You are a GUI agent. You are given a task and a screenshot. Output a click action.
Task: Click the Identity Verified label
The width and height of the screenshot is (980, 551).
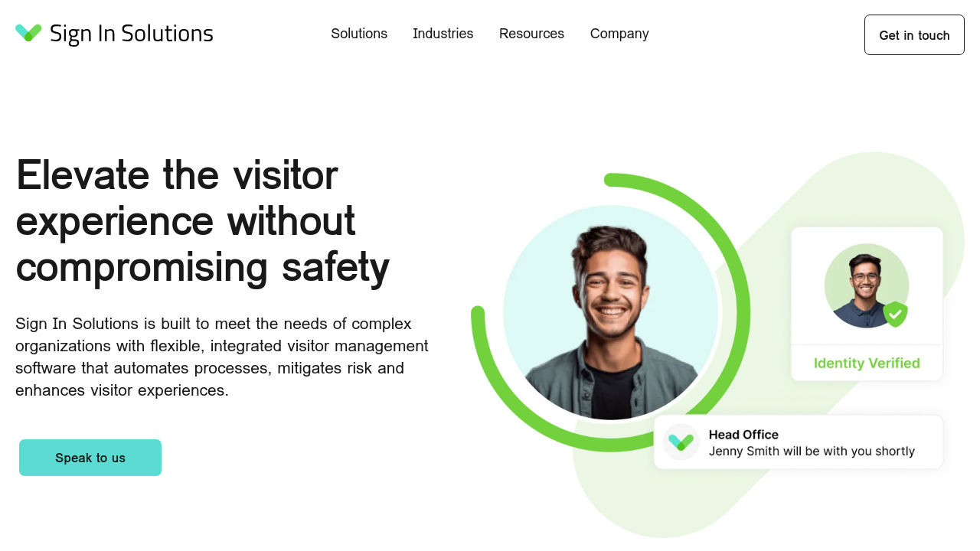pos(867,364)
